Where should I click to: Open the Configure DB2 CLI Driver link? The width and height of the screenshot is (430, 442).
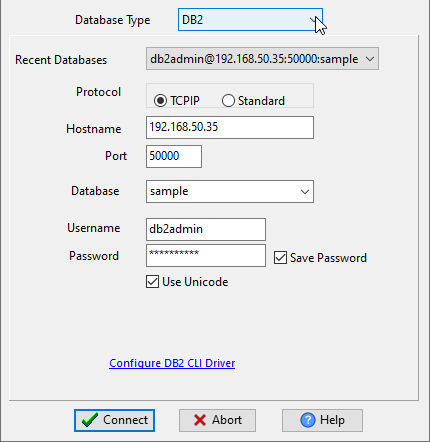pos(172,363)
